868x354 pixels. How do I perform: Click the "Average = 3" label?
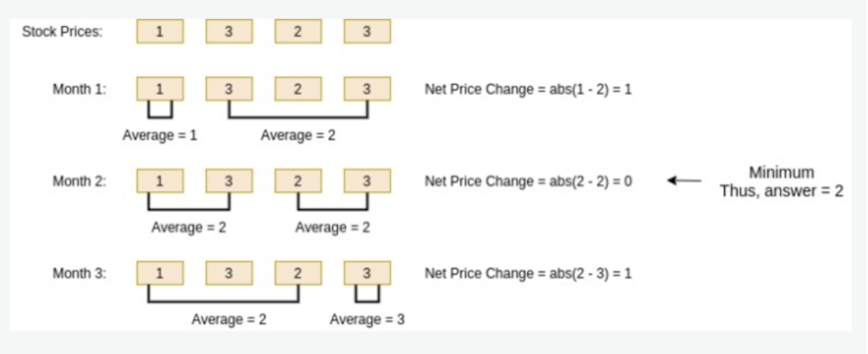tap(367, 320)
